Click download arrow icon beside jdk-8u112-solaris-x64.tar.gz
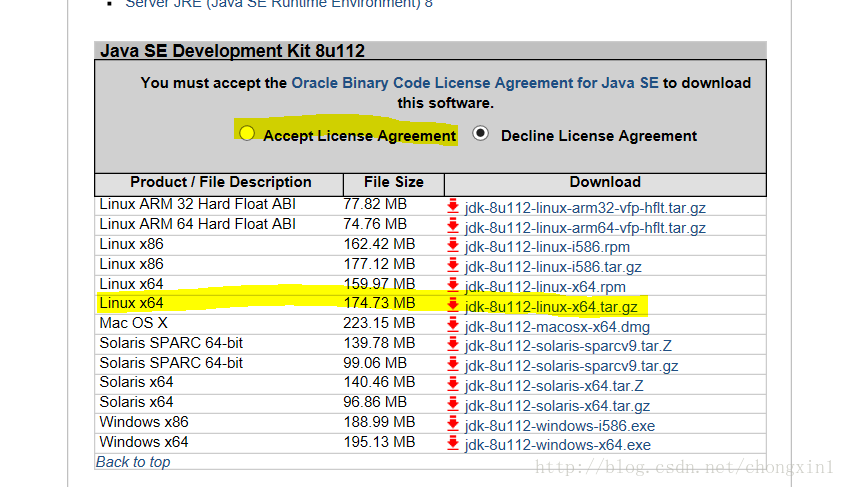846x487 pixels. [x=453, y=404]
